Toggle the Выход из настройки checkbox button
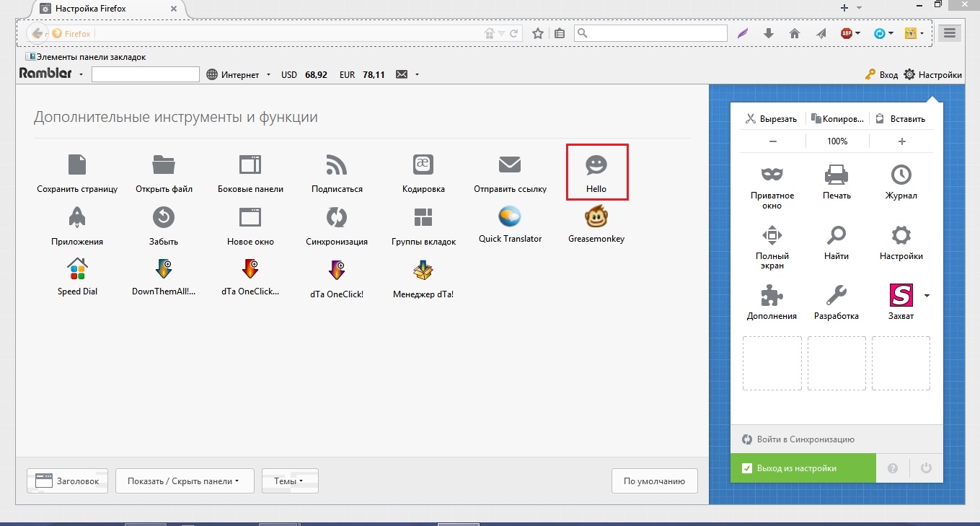 coord(803,468)
